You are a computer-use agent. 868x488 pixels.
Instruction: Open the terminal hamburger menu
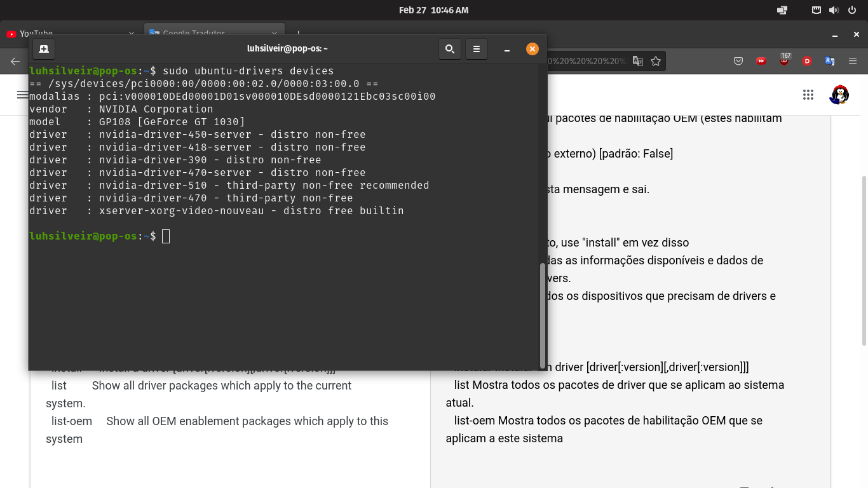[477, 49]
